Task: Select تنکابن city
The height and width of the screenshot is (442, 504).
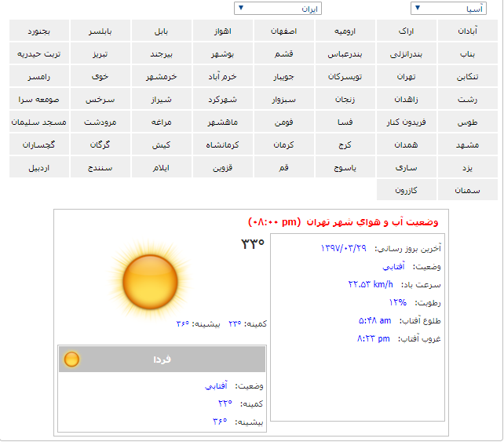Action: [468, 76]
